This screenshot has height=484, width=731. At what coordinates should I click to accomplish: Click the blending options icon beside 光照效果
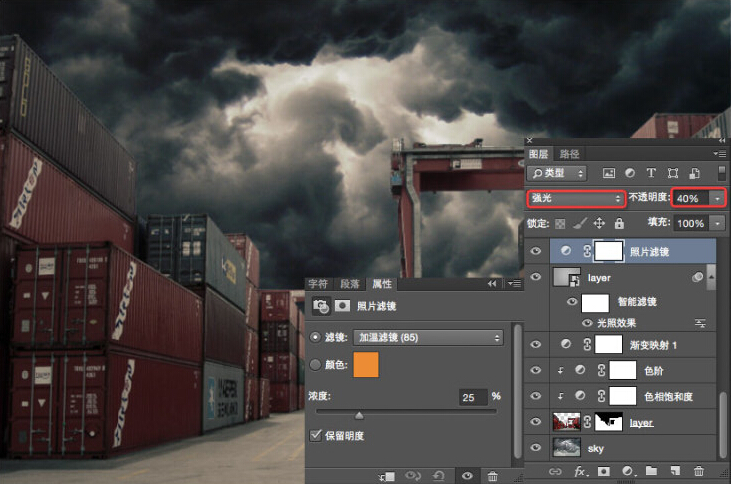[x=700, y=323]
